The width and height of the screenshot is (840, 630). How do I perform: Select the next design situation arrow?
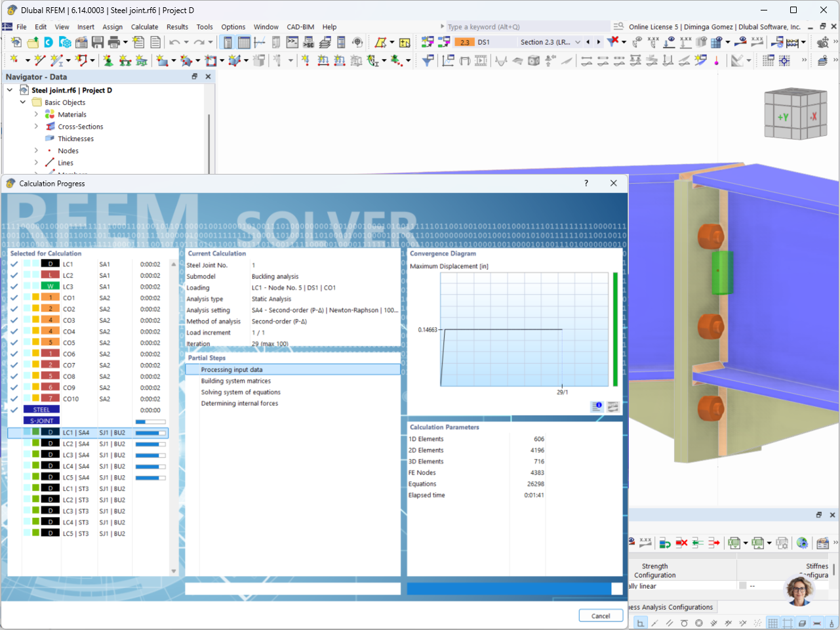pos(598,42)
